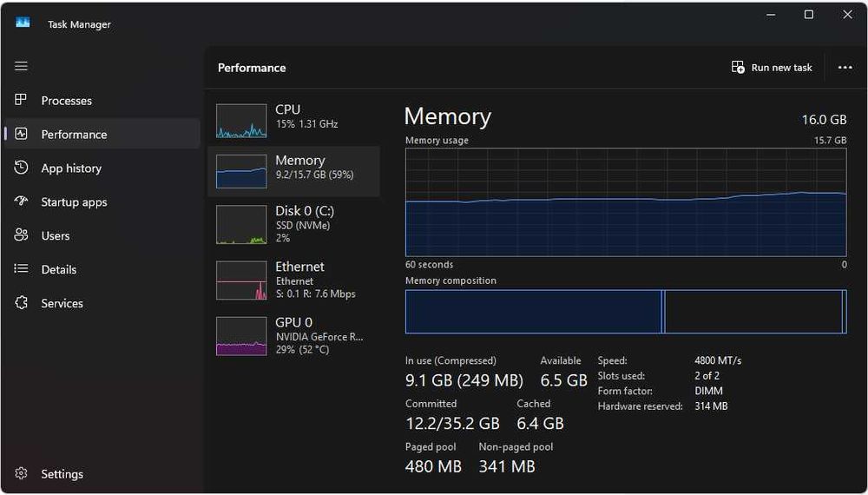The width and height of the screenshot is (868, 495).
Task: Select the Performance tab in sidebar
Action: pos(74,135)
